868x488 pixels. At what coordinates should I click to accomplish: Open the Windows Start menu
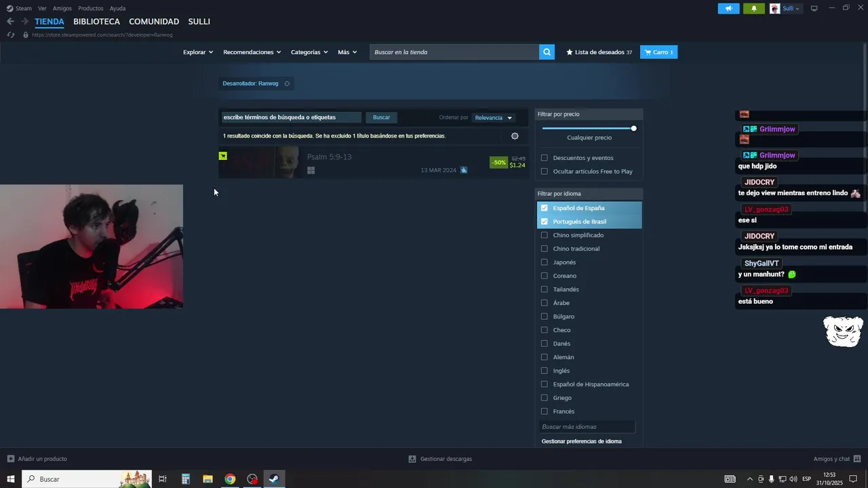pos(11,479)
